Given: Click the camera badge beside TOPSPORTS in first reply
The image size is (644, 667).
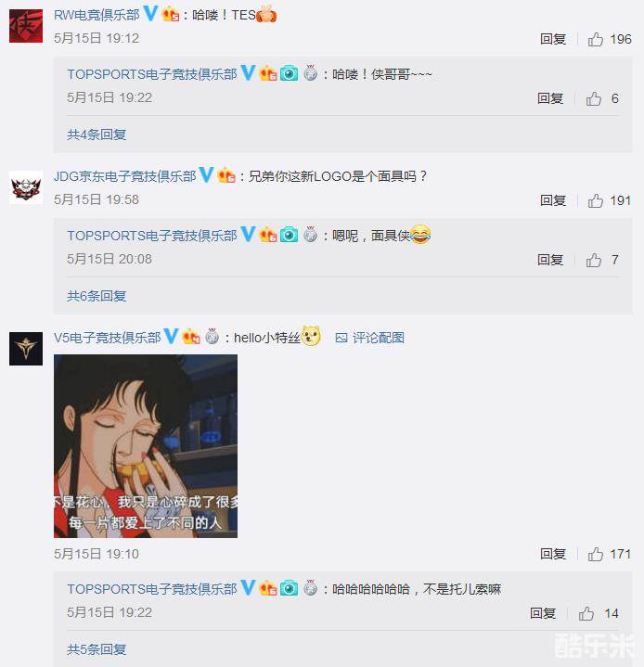Looking at the screenshot, I should click(x=289, y=73).
